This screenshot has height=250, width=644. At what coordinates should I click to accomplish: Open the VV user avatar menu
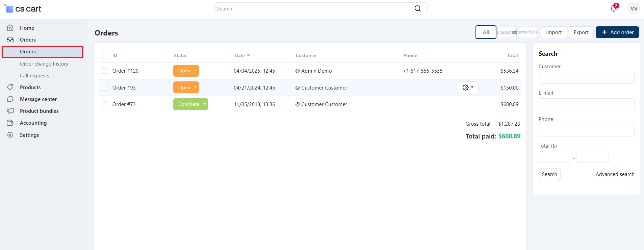[x=634, y=8]
